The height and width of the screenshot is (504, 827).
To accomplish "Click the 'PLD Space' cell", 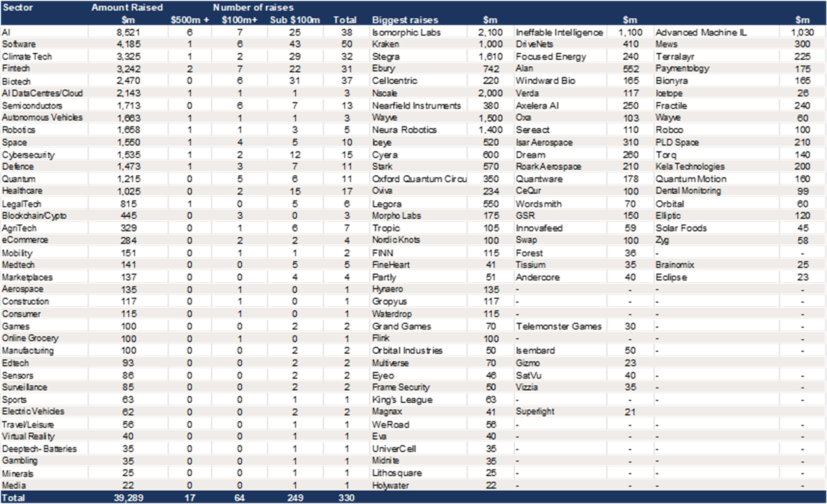I will [677, 142].
